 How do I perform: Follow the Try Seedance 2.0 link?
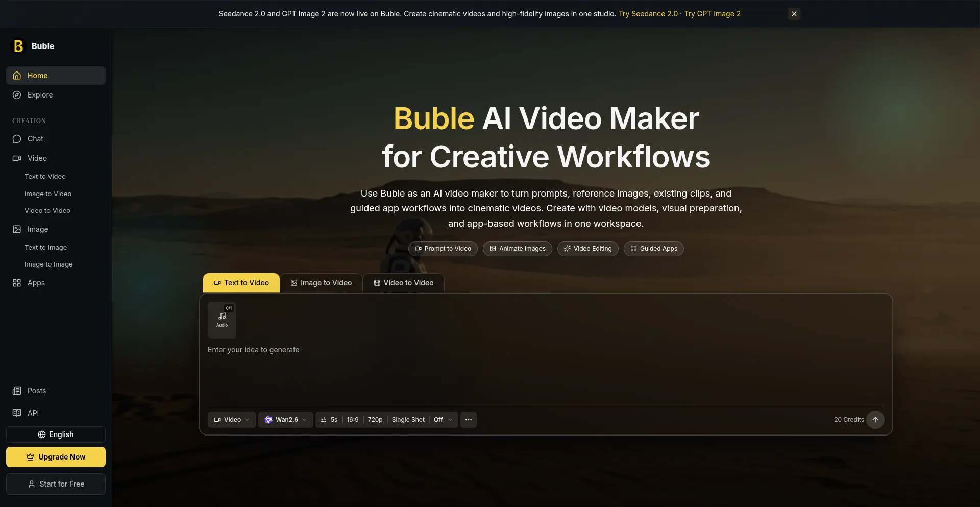coord(648,14)
